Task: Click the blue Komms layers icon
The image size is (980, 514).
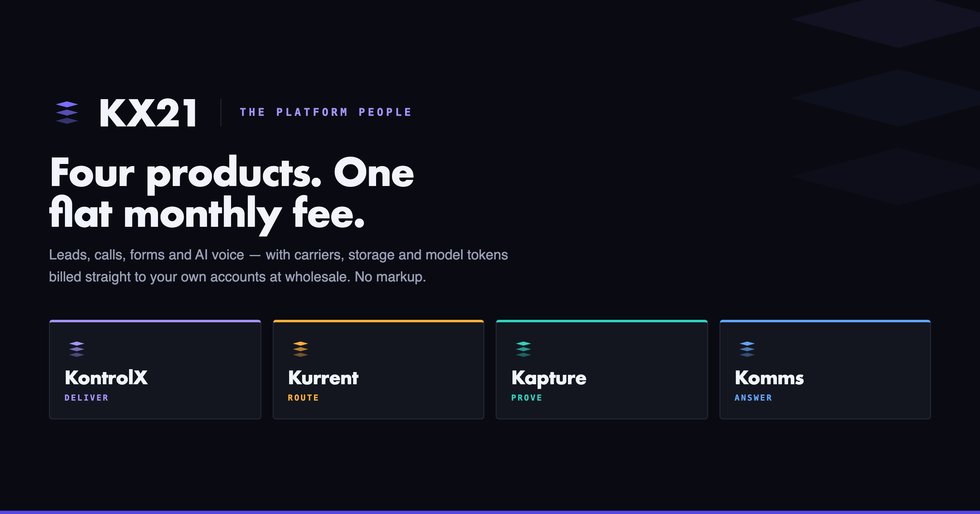Action: click(x=747, y=349)
